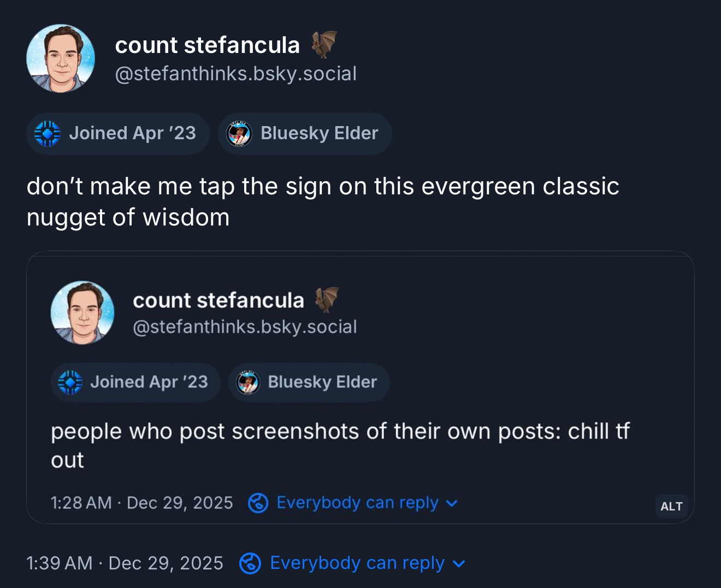Click the post author's avatar at top
Screen dimensions: 721x588
pos(61,58)
